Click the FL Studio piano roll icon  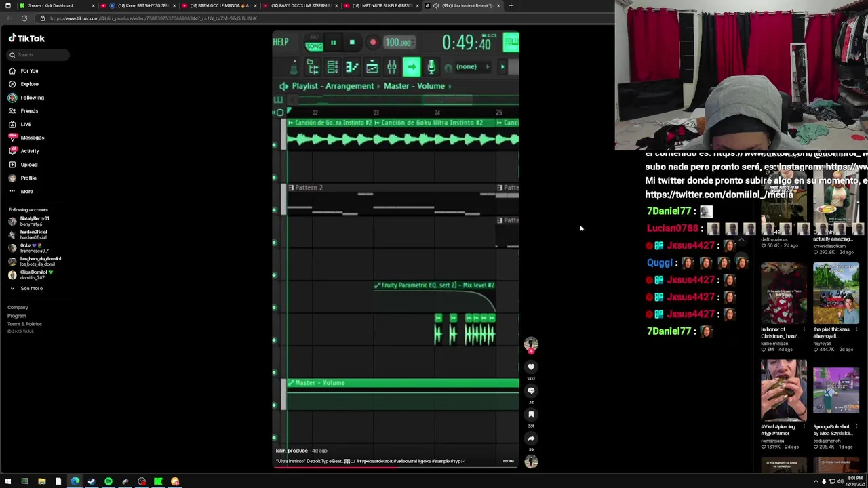(352, 66)
